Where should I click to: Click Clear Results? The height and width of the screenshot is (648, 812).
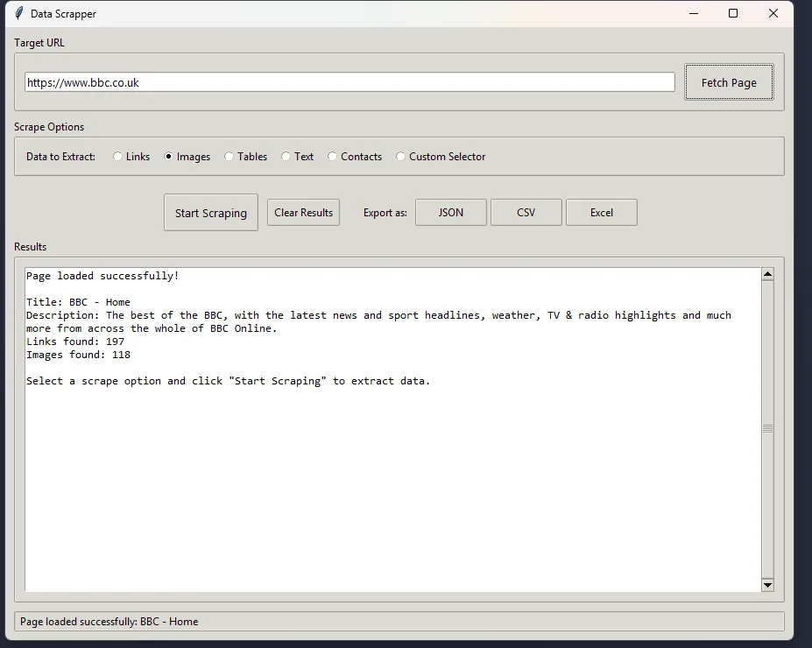[303, 212]
